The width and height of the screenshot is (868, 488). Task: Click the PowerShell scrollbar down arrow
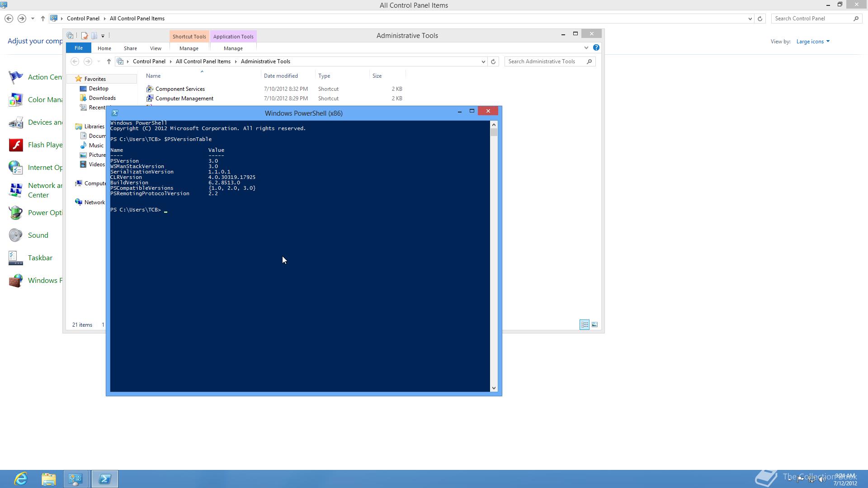coord(494,388)
